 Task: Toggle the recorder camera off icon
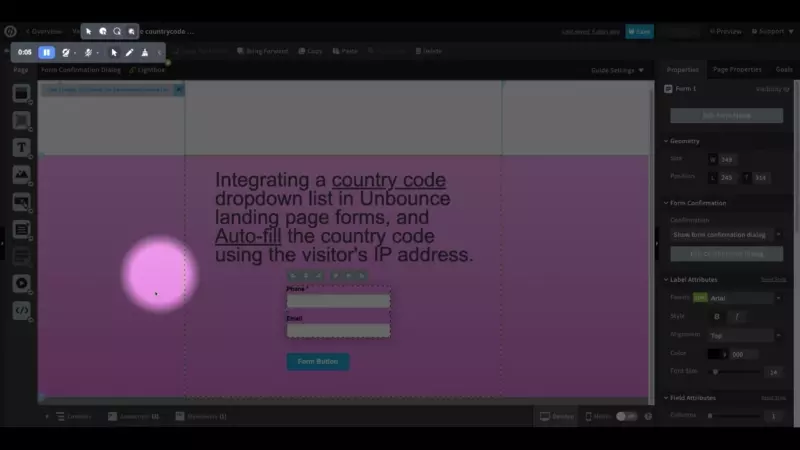tap(65, 52)
